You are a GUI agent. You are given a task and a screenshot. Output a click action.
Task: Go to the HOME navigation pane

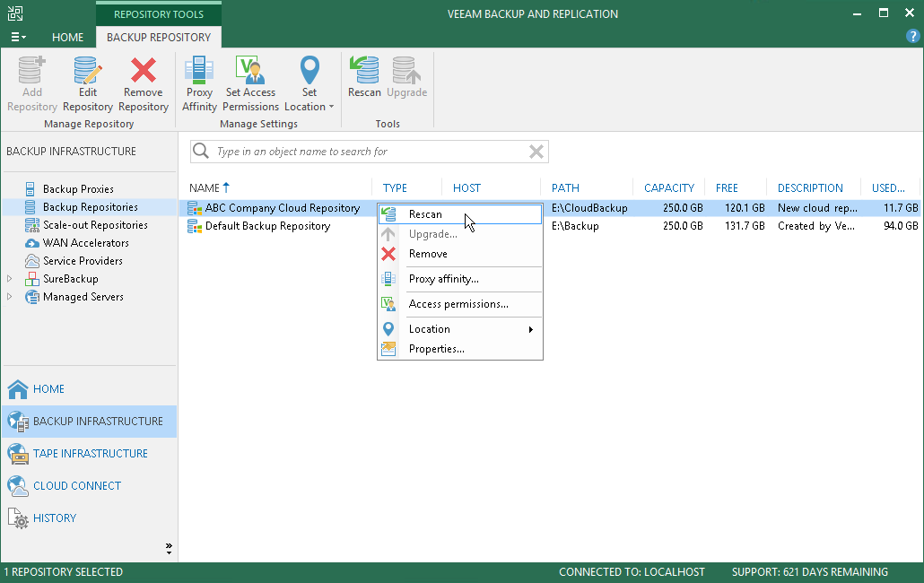click(89, 388)
